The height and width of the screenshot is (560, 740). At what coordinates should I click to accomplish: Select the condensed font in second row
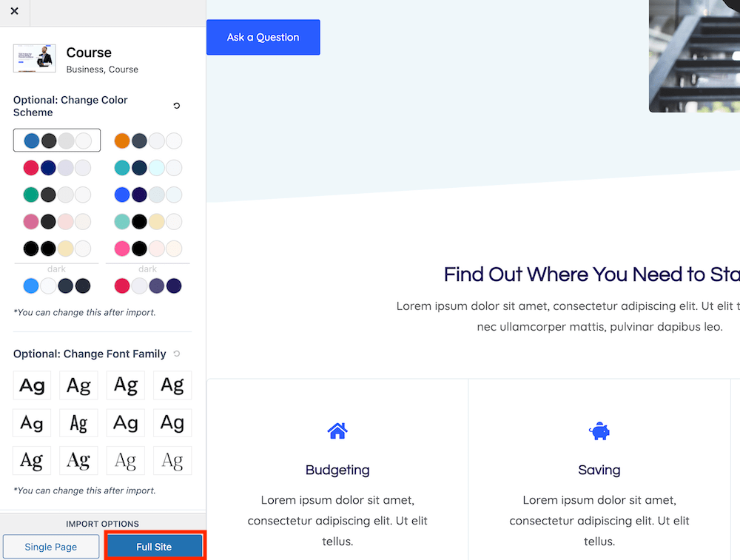tap(78, 423)
